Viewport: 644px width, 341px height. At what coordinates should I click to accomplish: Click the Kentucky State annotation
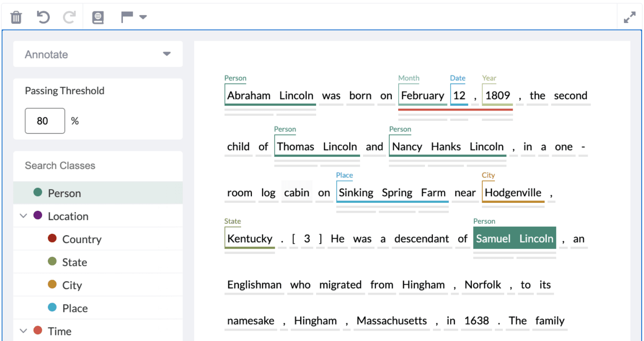pos(249,238)
